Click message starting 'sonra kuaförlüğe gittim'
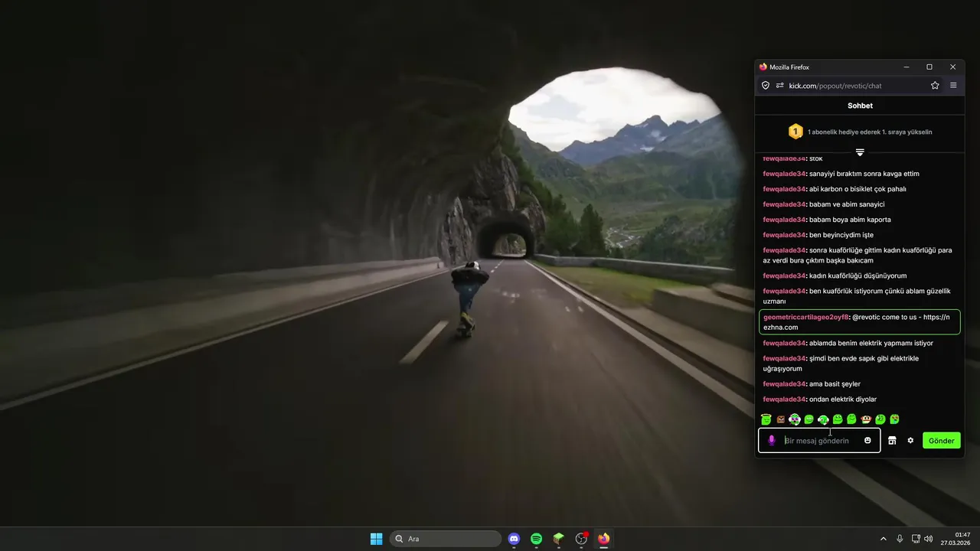This screenshot has width=980, height=551. (857, 256)
